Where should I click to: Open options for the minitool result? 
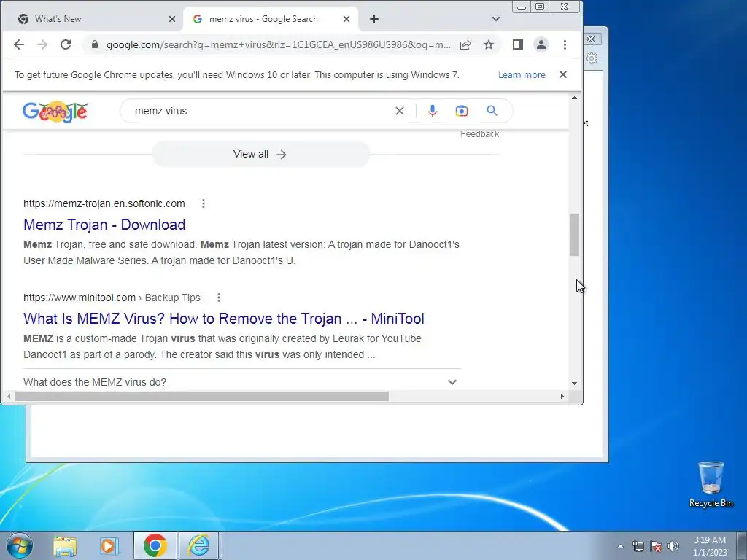click(x=219, y=297)
